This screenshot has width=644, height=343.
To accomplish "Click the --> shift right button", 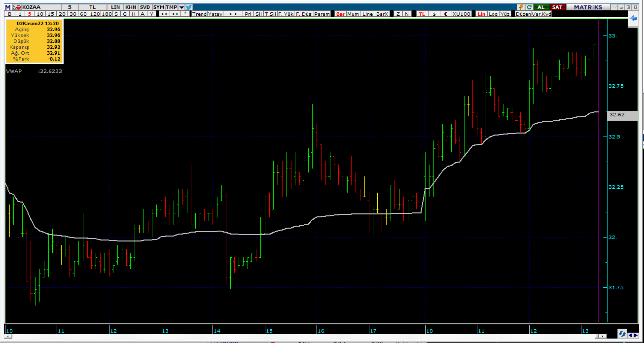I will (x=227, y=14).
